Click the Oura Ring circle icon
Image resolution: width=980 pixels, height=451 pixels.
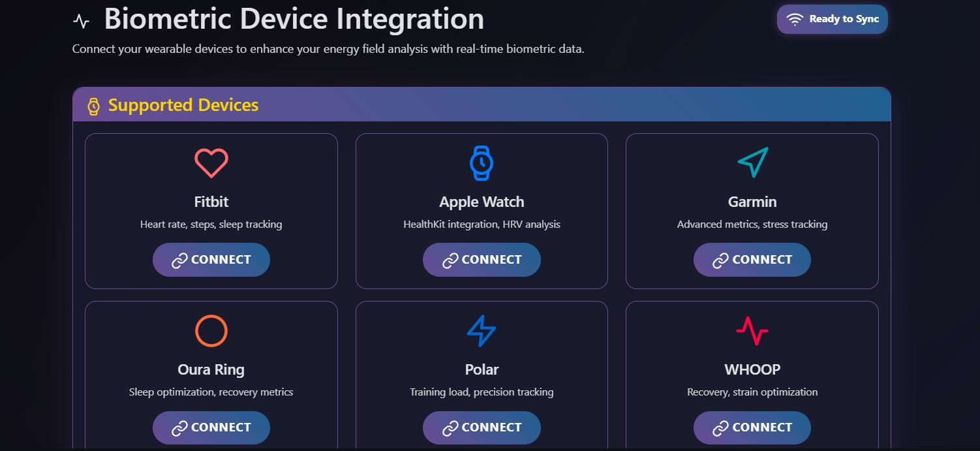pos(211,331)
